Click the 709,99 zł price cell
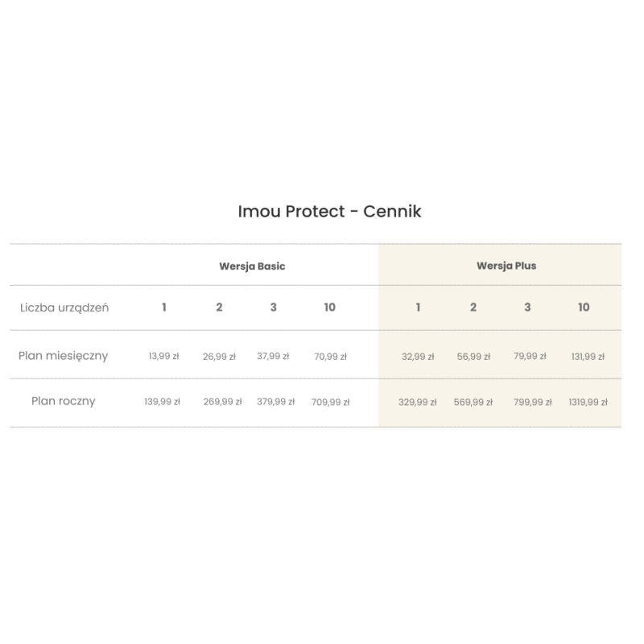The width and height of the screenshot is (644, 644). pyautogui.click(x=330, y=402)
